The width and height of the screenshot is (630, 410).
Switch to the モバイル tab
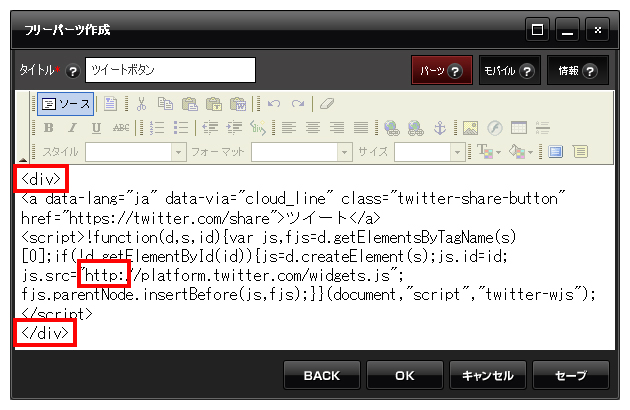[509, 71]
